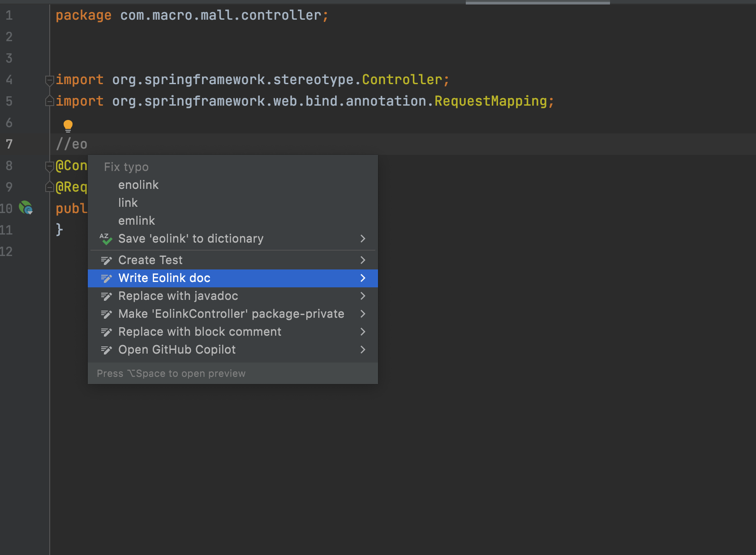Click the pencil icon beside Make 'EolinkController' package-private
Image resolution: width=756 pixels, height=555 pixels.
(x=106, y=314)
